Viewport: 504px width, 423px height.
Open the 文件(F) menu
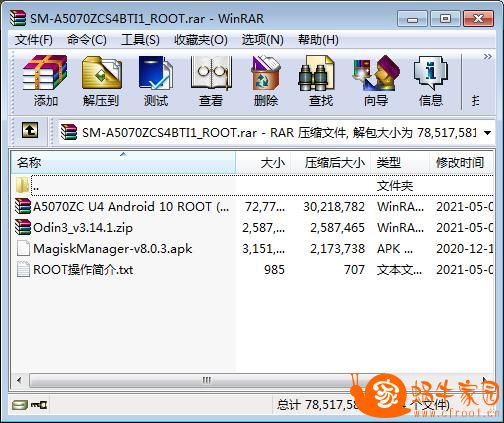34,40
